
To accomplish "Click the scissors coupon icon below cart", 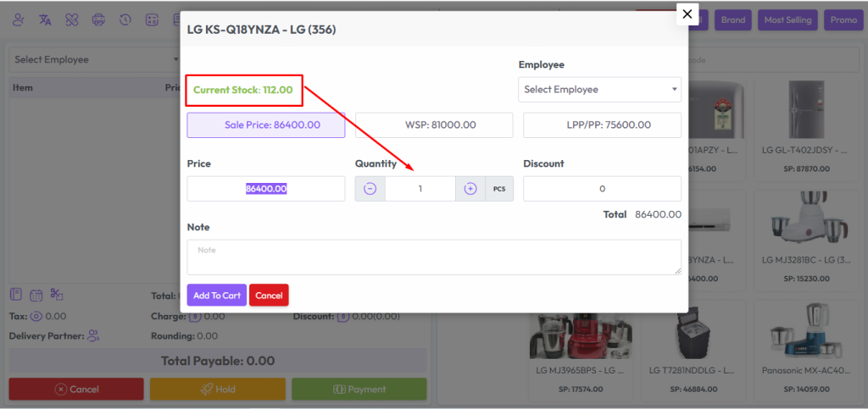I will [x=57, y=294].
